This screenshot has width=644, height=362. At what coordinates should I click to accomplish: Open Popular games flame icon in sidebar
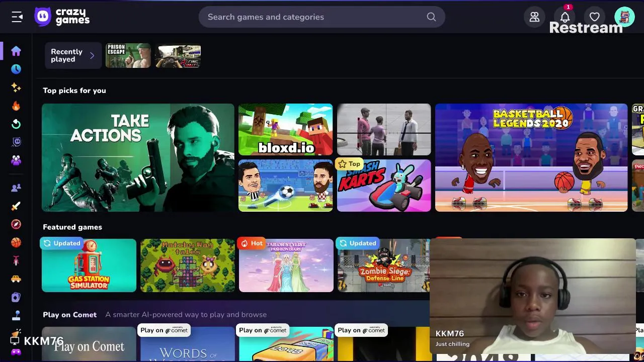coord(16,106)
